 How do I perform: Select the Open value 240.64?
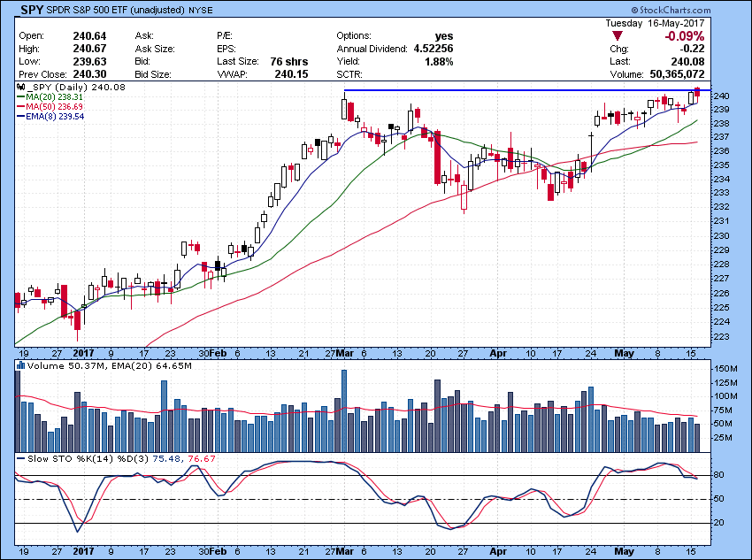click(x=89, y=36)
